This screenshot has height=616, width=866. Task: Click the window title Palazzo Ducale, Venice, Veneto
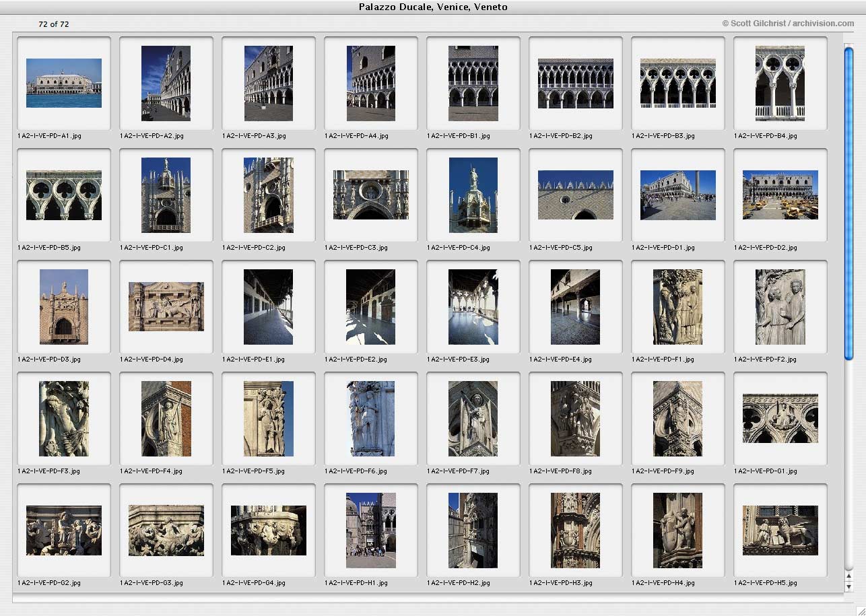(433, 7)
